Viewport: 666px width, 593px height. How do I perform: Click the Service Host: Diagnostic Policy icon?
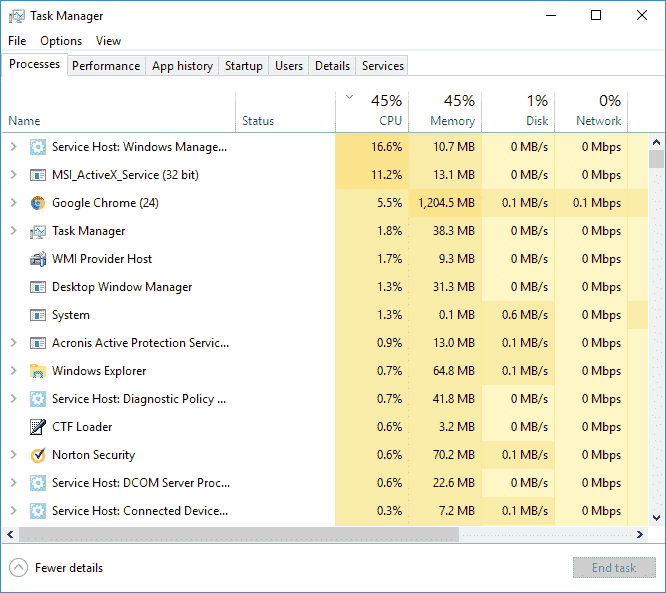[38, 399]
